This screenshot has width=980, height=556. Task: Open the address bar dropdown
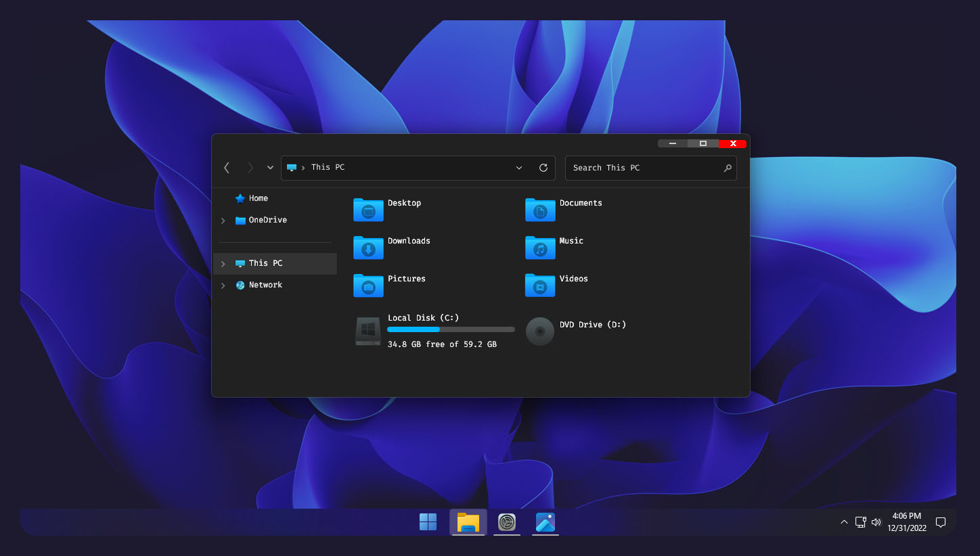coord(518,168)
